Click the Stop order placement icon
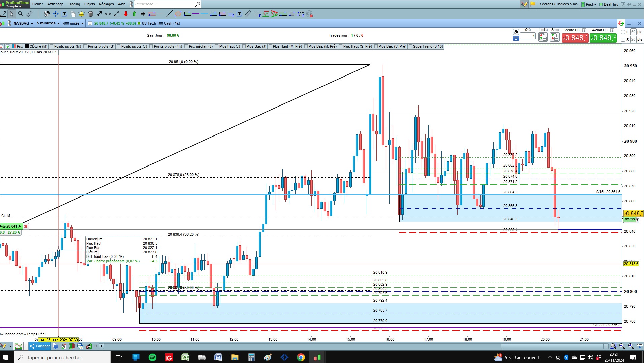644x363 pixels. point(555,37)
